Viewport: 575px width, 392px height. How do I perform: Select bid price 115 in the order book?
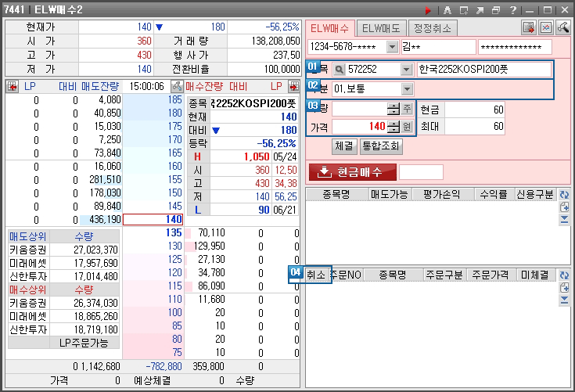pos(153,286)
